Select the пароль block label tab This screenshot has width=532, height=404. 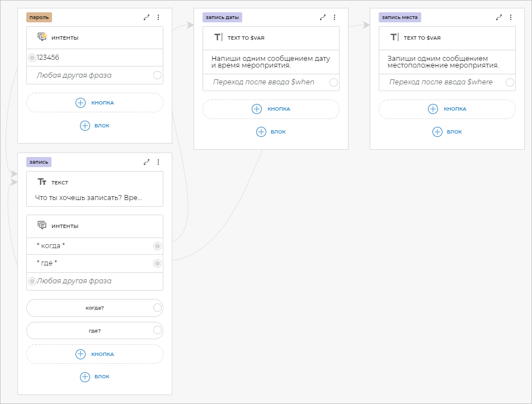[x=39, y=17]
